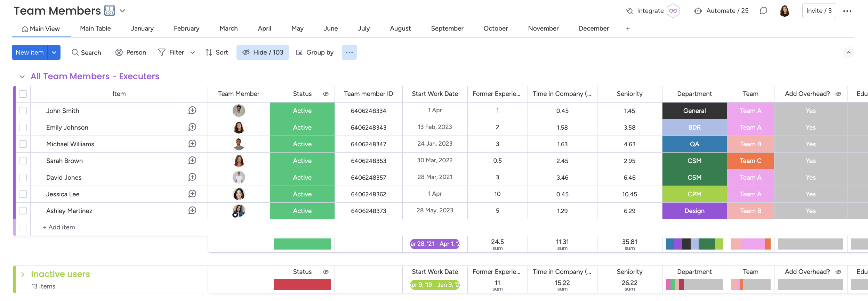This screenshot has height=301, width=868.
Task: Open Automate robot icon
Action: pyautogui.click(x=698, y=11)
